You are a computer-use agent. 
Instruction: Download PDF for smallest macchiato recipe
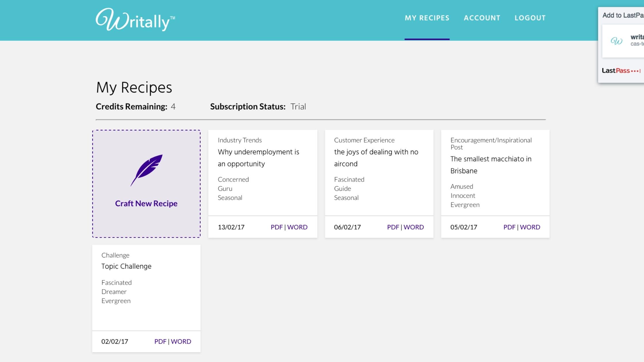point(509,227)
